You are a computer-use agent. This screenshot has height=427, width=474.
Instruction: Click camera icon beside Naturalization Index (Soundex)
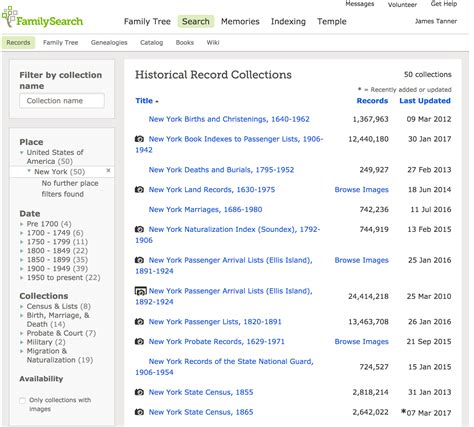(139, 229)
